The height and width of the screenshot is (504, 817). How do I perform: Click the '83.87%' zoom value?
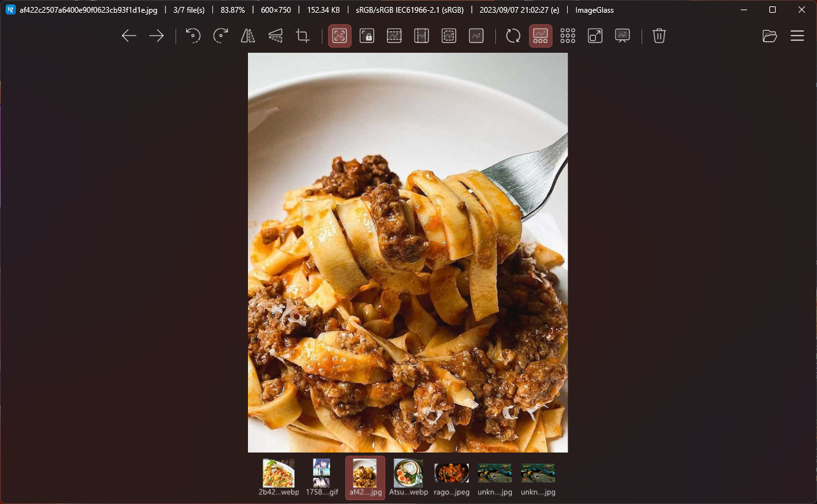[233, 10]
